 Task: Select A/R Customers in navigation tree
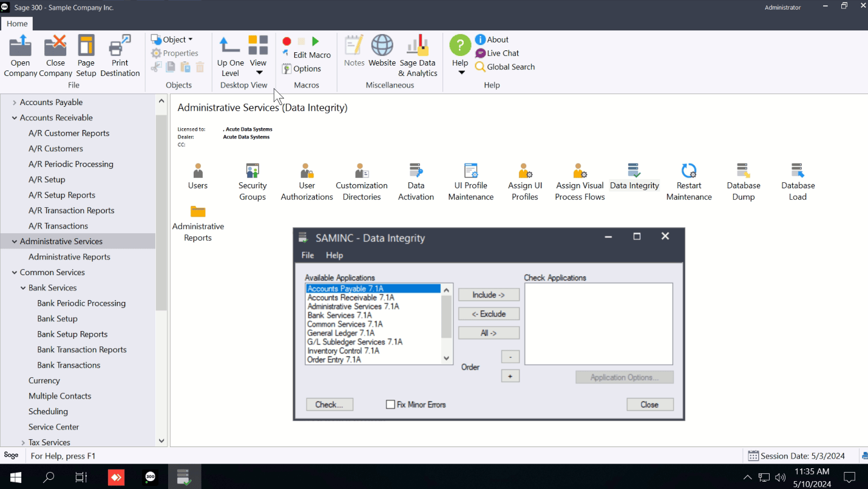tap(56, 149)
